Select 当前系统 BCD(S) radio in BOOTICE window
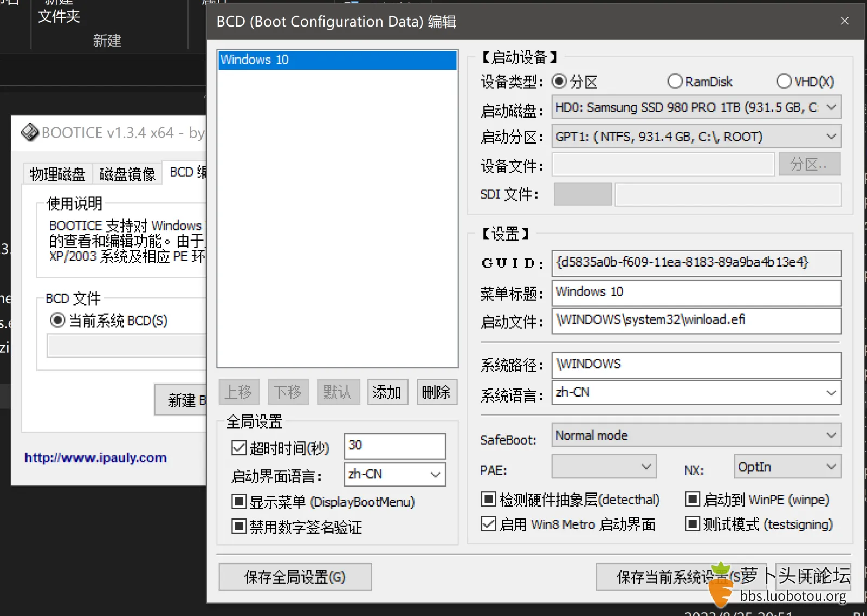Screen dimensions: 867x616 [x=57, y=320]
